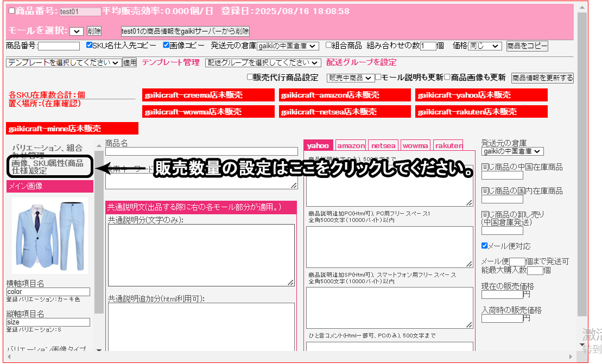
Task: Click the 横軸項目名 color input field
Action: (x=48, y=292)
